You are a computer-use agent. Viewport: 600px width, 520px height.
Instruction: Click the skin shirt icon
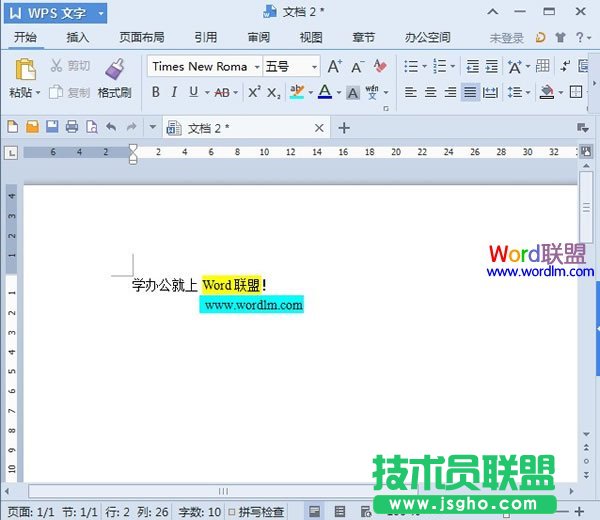[x=560, y=37]
